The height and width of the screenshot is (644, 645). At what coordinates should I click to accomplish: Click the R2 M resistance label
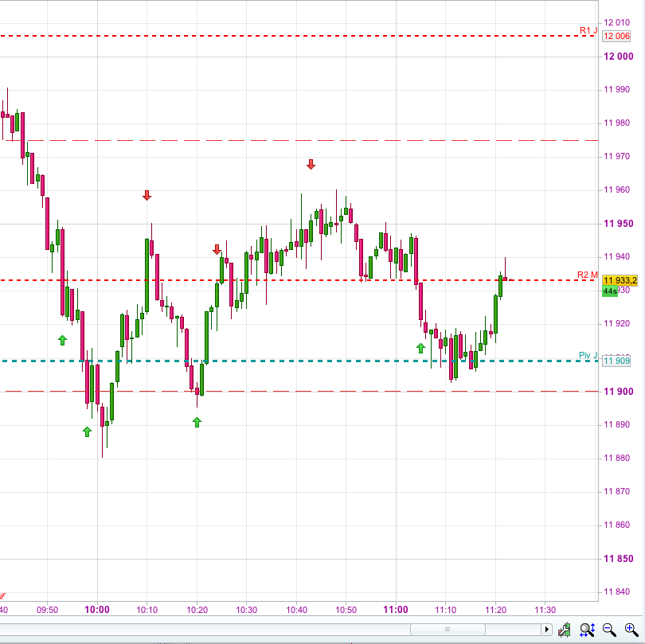[588, 275]
